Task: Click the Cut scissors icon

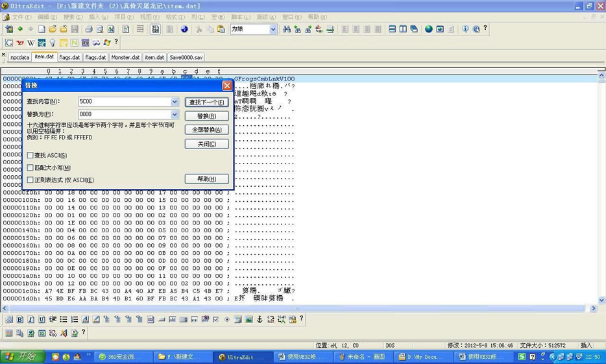Action: pyautogui.click(x=199, y=29)
